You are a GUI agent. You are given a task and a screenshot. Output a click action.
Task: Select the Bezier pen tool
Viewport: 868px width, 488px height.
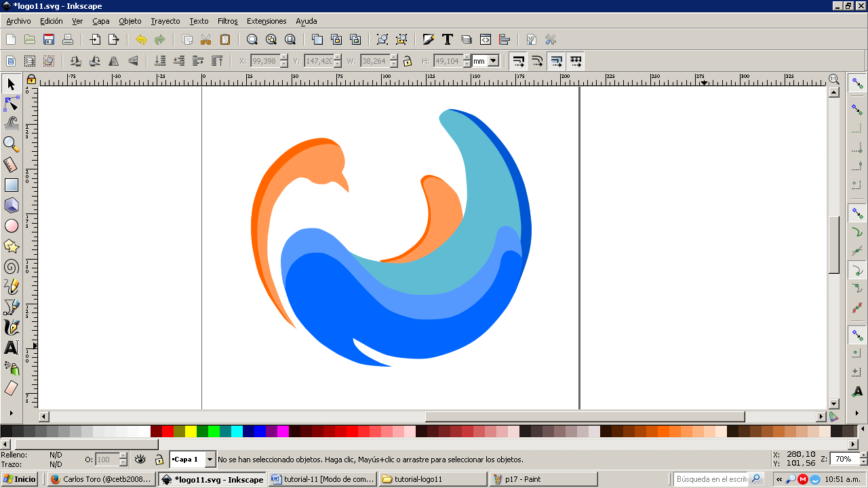click(11, 307)
